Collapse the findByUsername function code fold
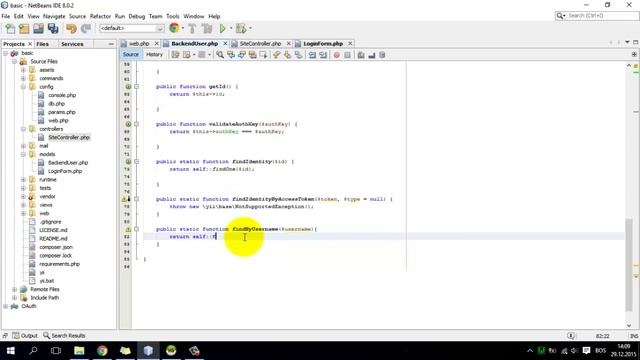This screenshot has height=360, width=640. click(136, 229)
